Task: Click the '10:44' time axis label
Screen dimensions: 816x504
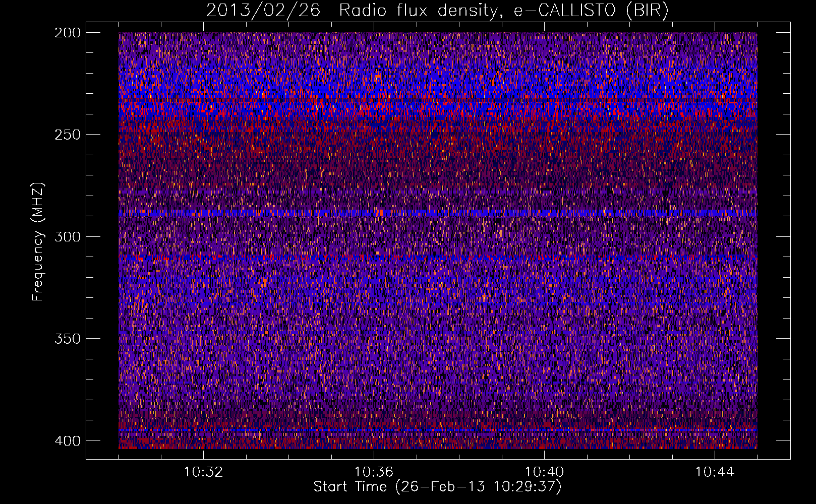Action: [715, 472]
